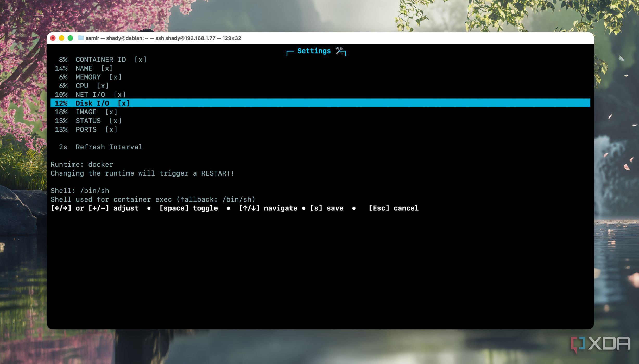Click the [s] save hint

pos(327,208)
